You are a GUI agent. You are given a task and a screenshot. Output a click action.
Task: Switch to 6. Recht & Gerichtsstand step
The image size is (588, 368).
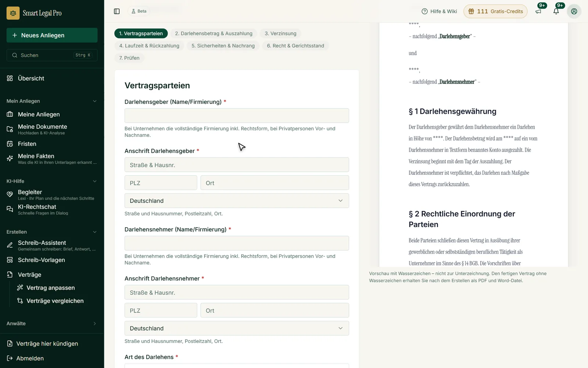coord(295,46)
